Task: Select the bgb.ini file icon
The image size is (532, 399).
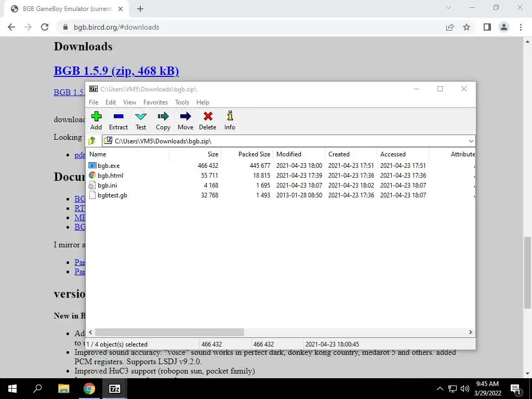Action: (92, 185)
